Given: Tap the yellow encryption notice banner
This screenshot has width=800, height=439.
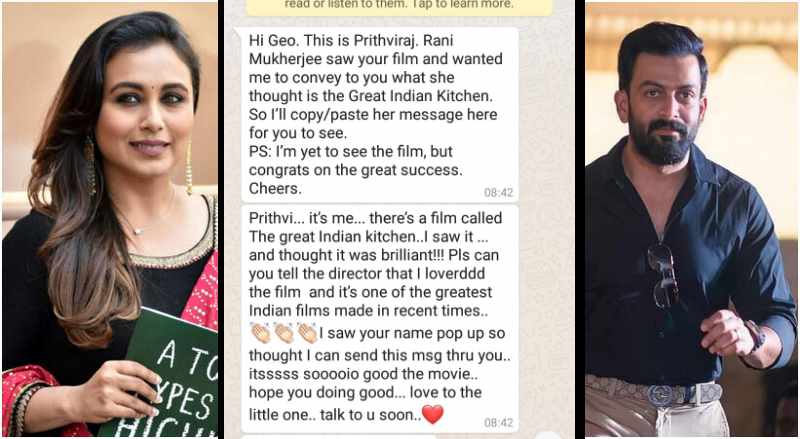Looking at the screenshot, I should coord(399,7).
